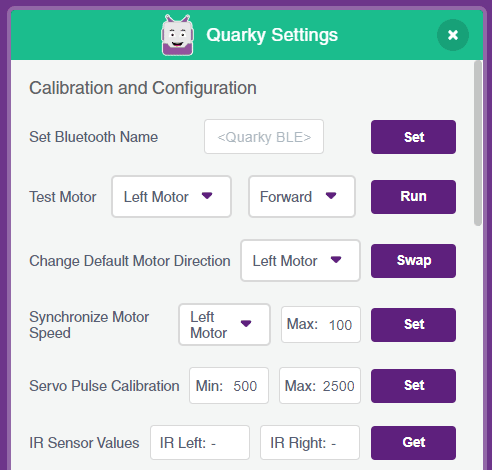492x470 pixels.
Task: Click the servo Min 500 field
Action: click(229, 386)
